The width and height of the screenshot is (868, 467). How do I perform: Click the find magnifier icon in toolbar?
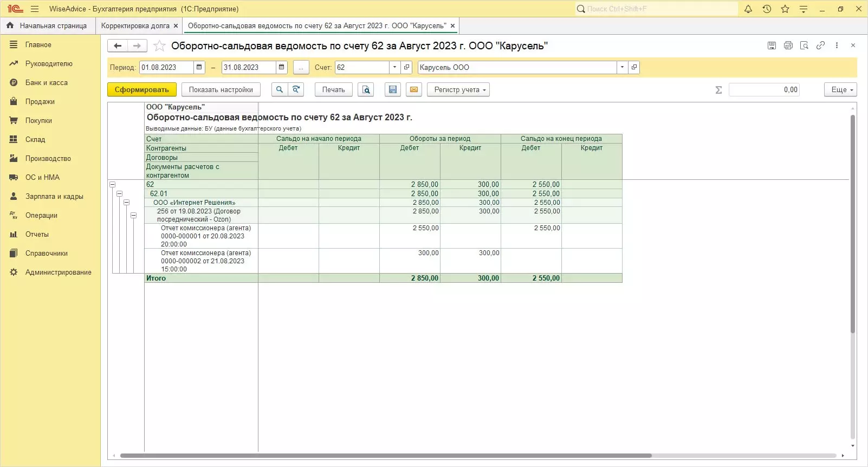coord(279,90)
